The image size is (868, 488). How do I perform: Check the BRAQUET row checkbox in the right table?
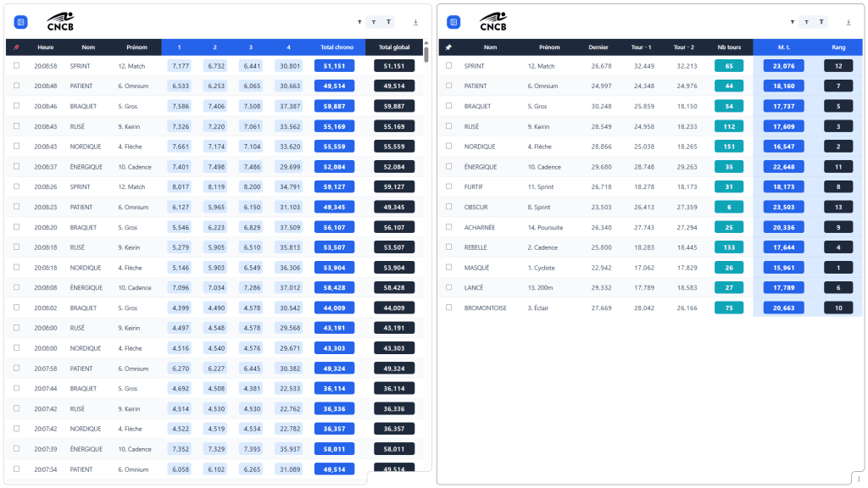(x=448, y=106)
